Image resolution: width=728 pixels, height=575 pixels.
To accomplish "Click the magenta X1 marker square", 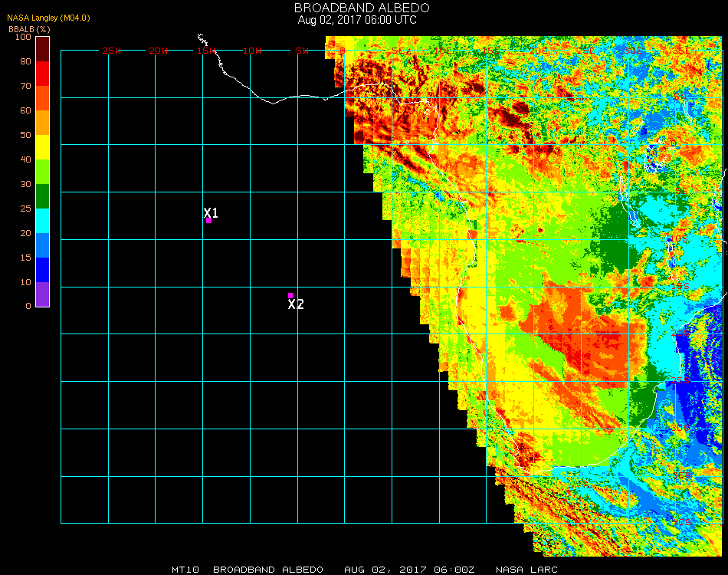I will tap(208, 221).
